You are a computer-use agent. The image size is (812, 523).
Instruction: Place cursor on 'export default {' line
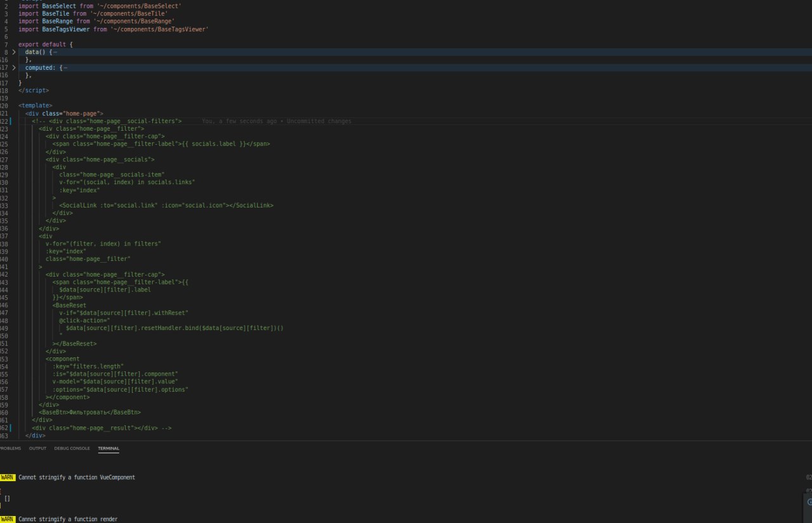click(46, 44)
